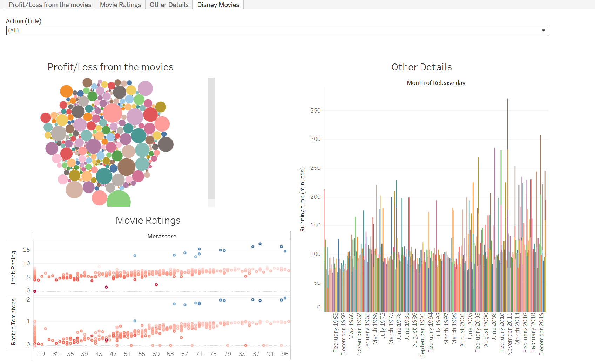This screenshot has height=364, width=595.
Task: Open the Action (Title) filter dropdown arrow
Action: pyautogui.click(x=543, y=31)
